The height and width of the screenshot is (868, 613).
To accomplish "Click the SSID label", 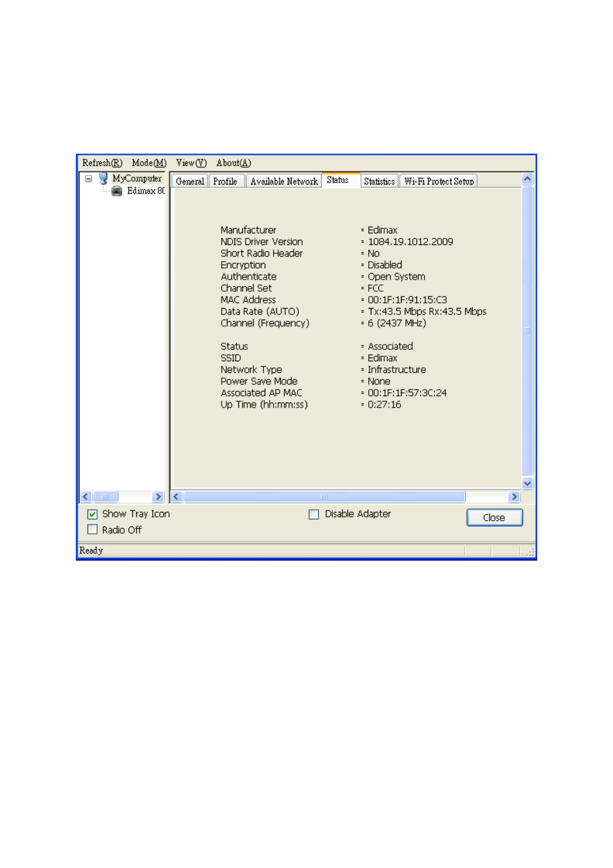I will point(231,358).
